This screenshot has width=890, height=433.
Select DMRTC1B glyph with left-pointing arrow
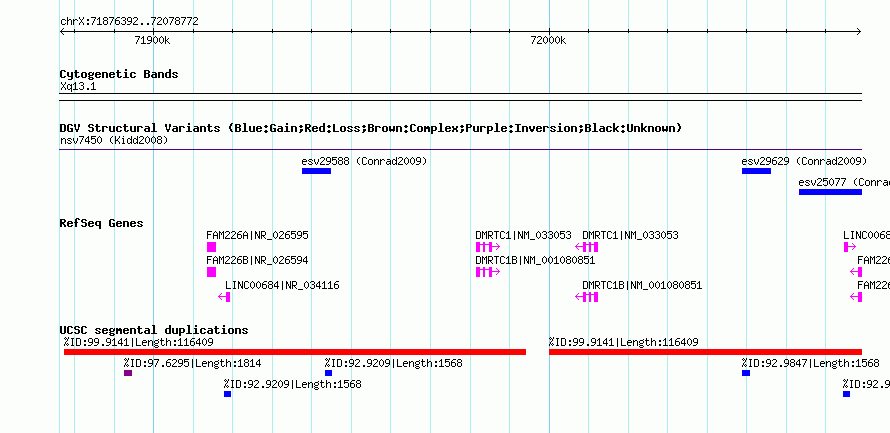586,297
